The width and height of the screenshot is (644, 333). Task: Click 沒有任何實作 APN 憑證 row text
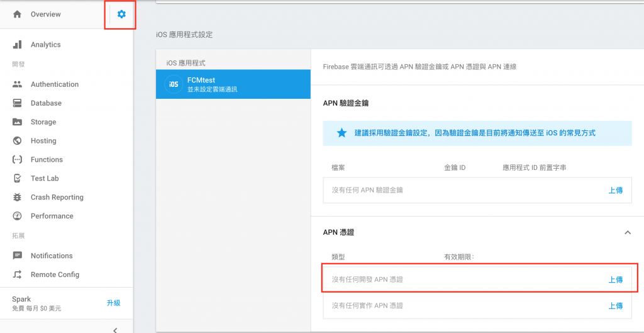(367, 306)
